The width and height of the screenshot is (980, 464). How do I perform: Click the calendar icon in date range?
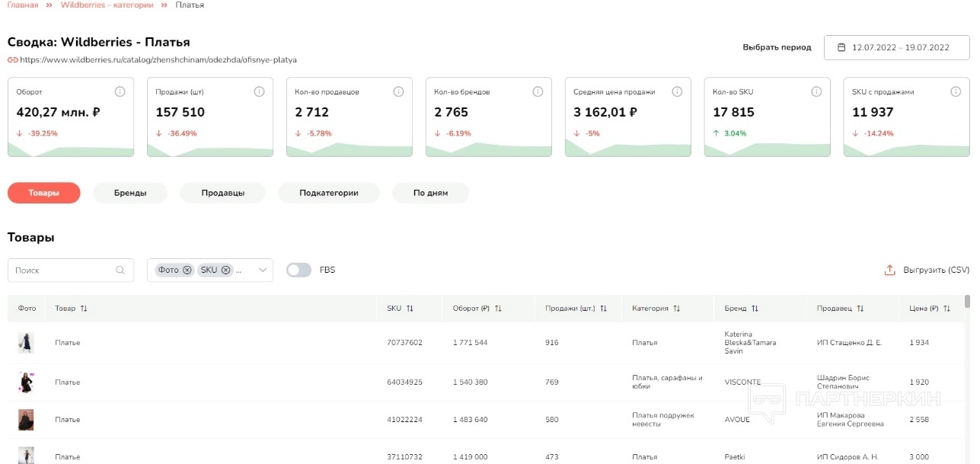pyautogui.click(x=841, y=47)
